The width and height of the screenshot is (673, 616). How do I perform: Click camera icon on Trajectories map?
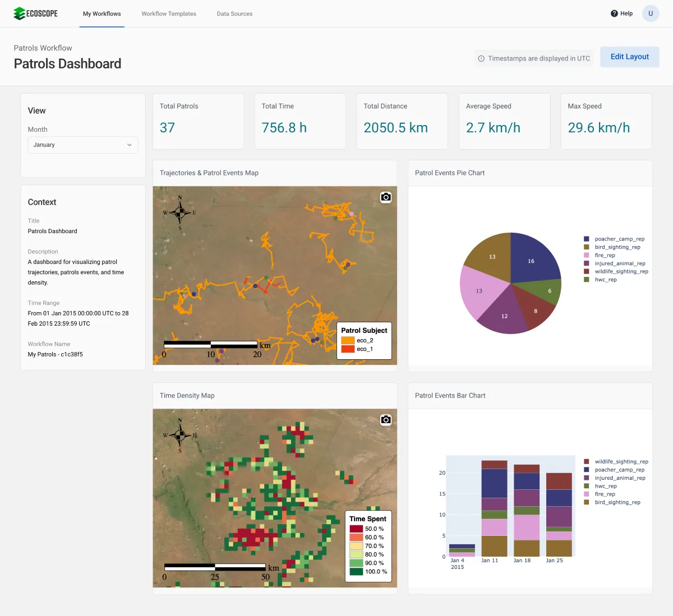[x=386, y=197]
